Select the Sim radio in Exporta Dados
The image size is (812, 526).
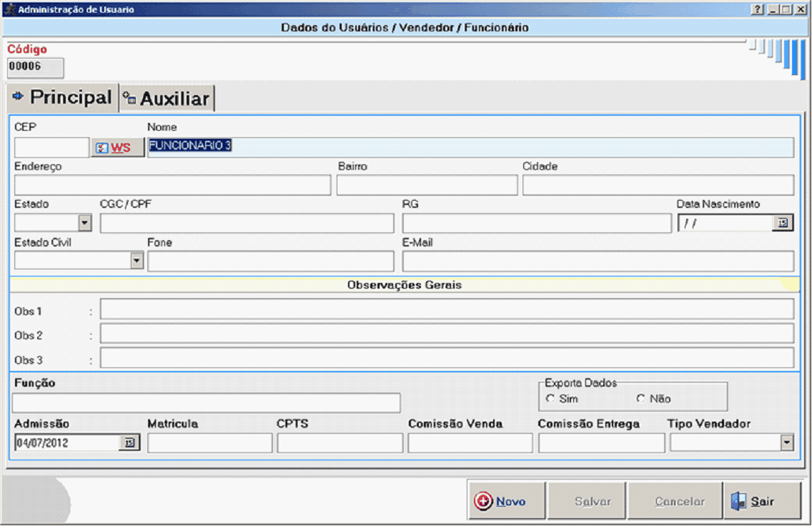(x=550, y=399)
